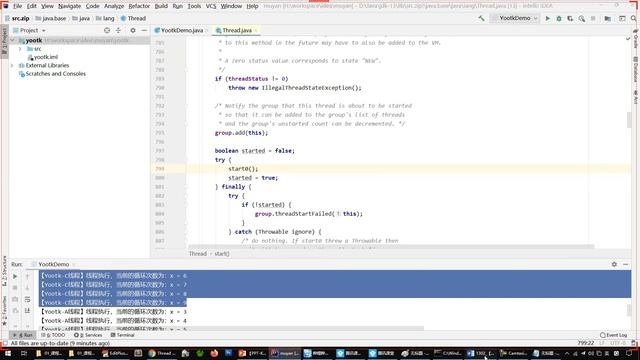Click the grey Stop icon in the top toolbar
640x360 pixels.
(x=593, y=18)
